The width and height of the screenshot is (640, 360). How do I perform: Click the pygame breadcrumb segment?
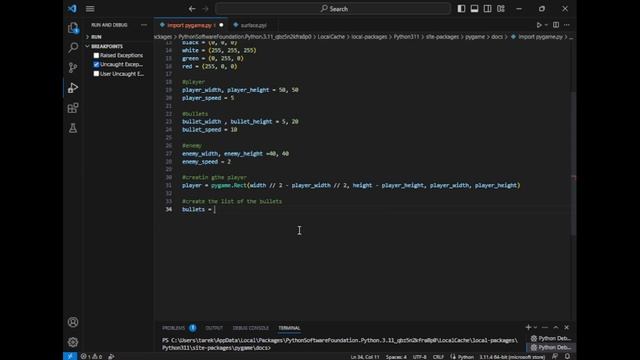[x=475, y=37]
